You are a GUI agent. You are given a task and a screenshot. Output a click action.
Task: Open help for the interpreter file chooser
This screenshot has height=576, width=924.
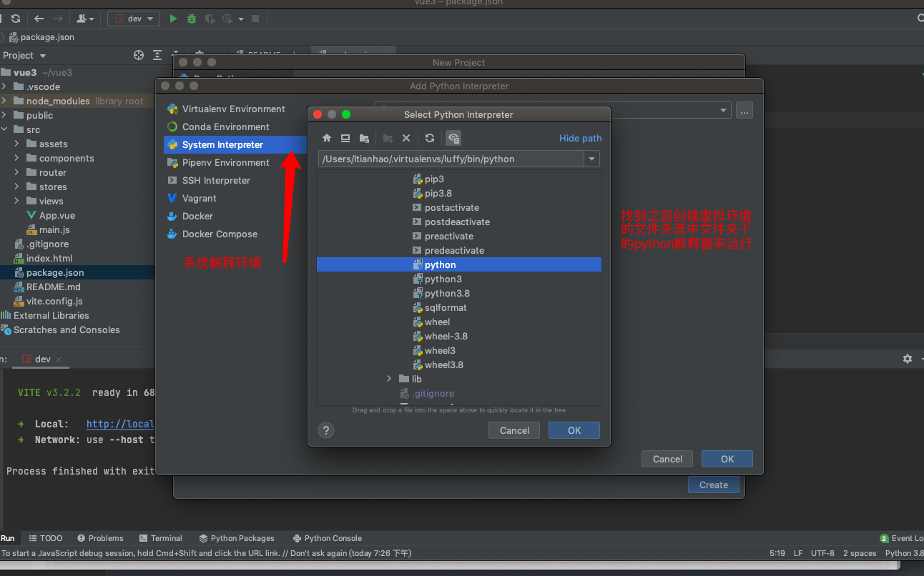pyautogui.click(x=326, y=430)
